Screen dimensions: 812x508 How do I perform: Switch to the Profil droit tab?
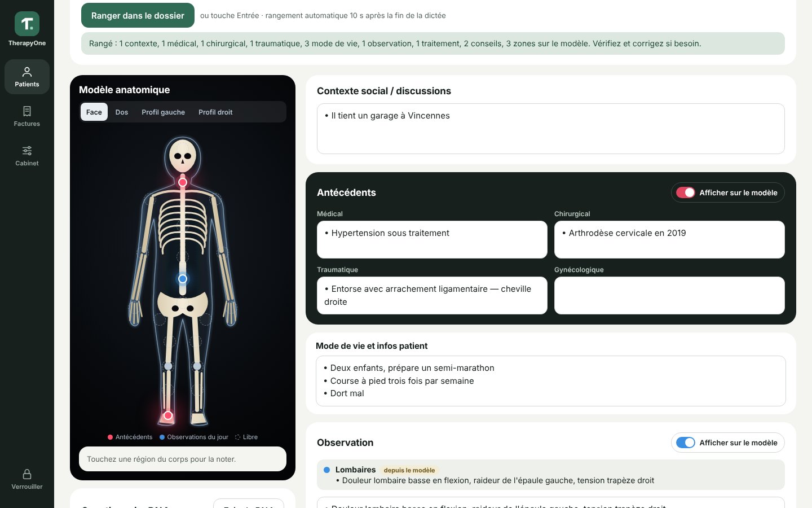pyautogui.click(x=215, y=112)
